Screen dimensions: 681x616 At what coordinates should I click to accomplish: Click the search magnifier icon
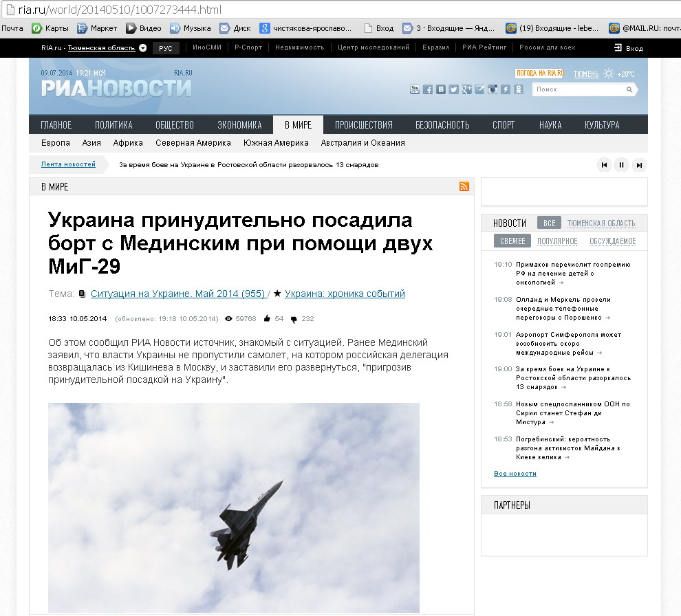click(629, 89)
